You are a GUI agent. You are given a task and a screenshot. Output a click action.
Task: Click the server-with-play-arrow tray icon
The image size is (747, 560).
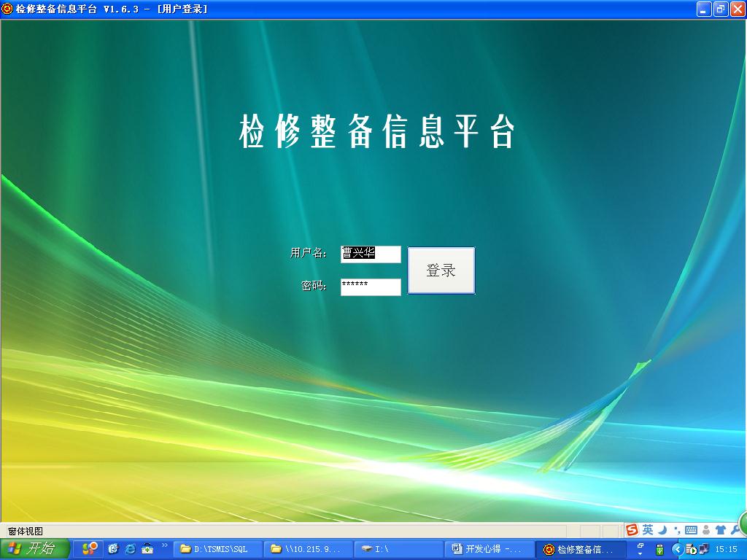691,550
